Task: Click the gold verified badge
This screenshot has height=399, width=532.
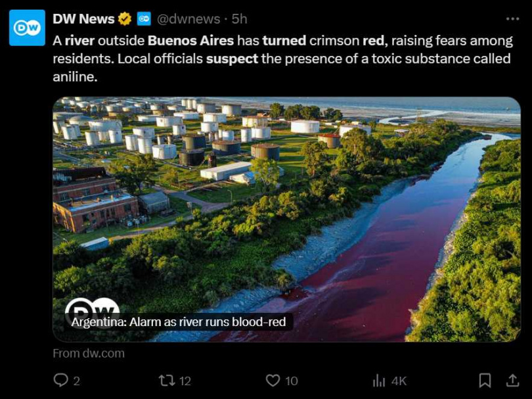Action: 125,19
